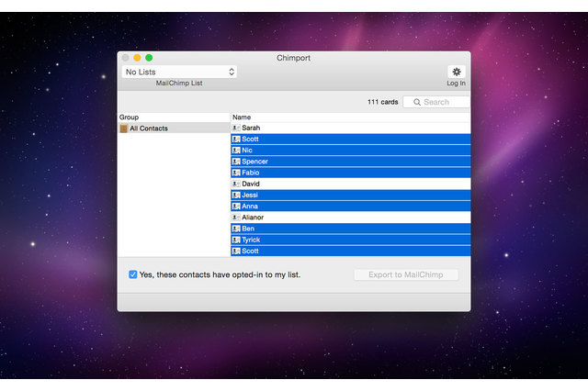Open the No Lists MailChimp dropdown
Screen dimensions: 588x391
179,72
